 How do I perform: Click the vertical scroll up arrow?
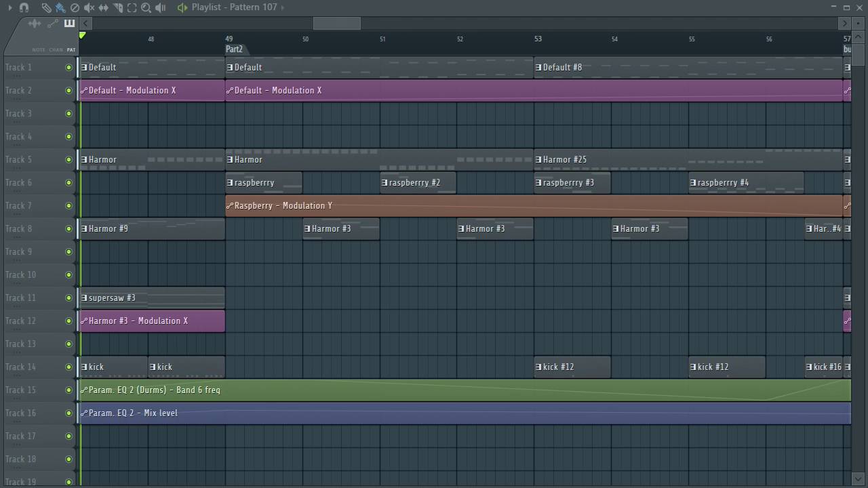[859, 37]
